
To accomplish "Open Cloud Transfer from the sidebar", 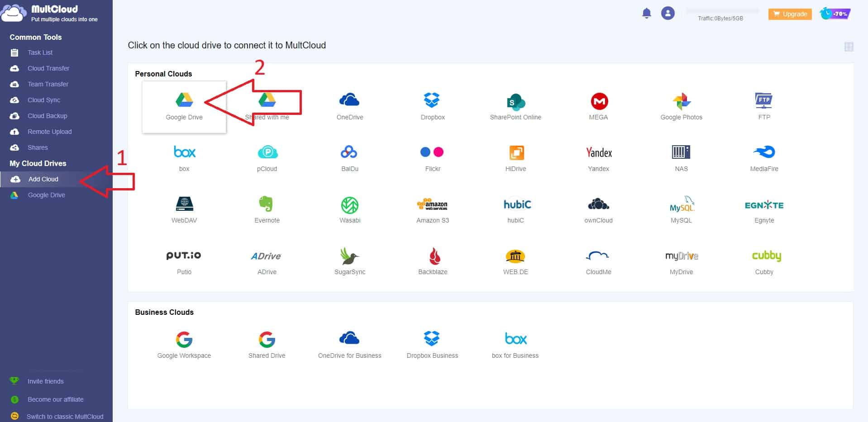I will tap(48, 68).
